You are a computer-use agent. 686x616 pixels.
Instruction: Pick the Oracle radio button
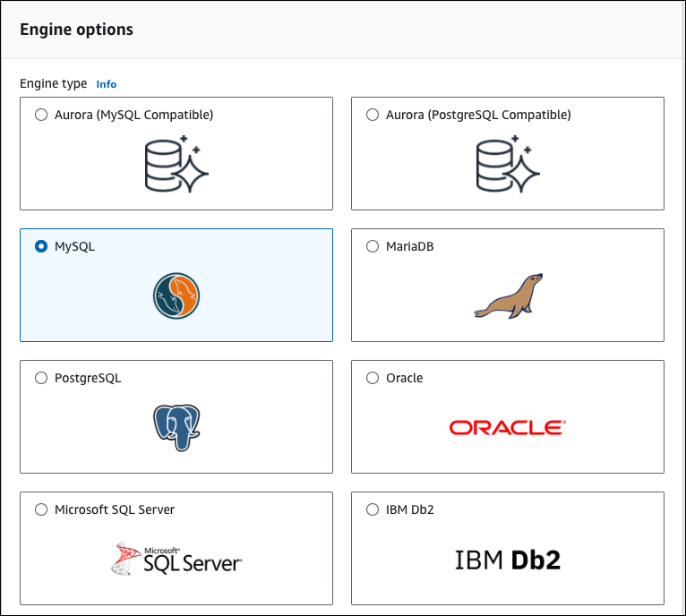click(x=373, y=378)
